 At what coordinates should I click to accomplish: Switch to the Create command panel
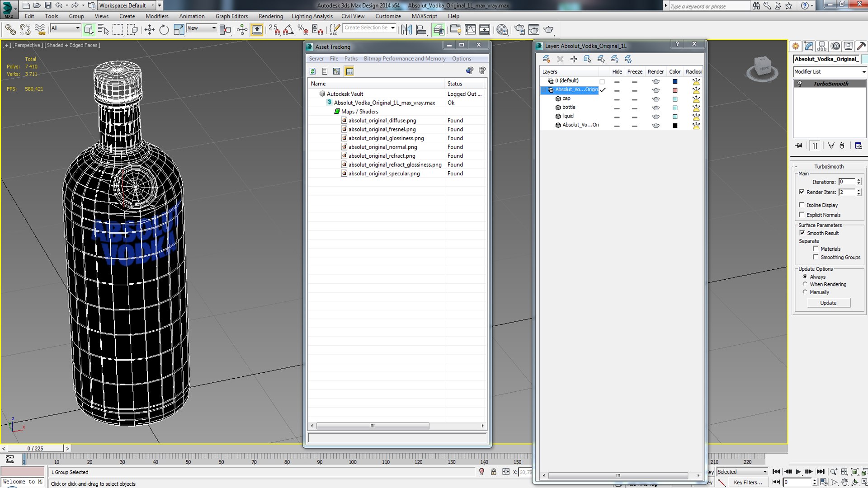pyautogui.click(x=796, y=46)
